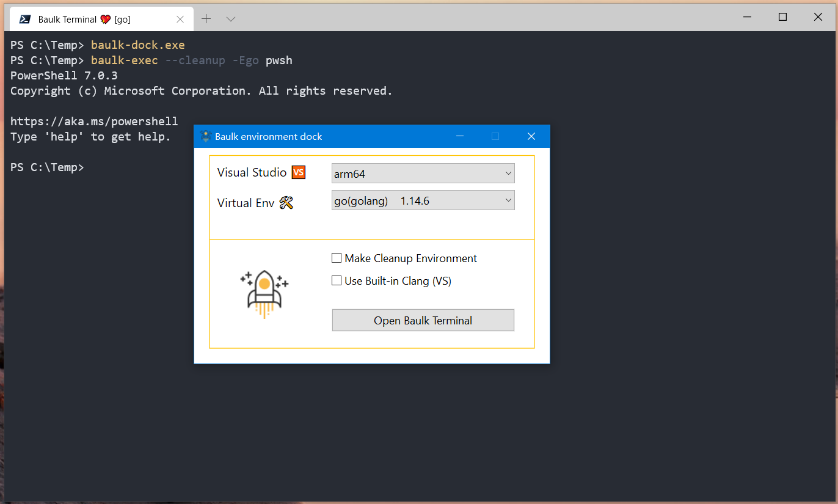Click the orange VS icon beside Visual Studio
Viewport: 838px width, 504px height.
pos(298,172)
